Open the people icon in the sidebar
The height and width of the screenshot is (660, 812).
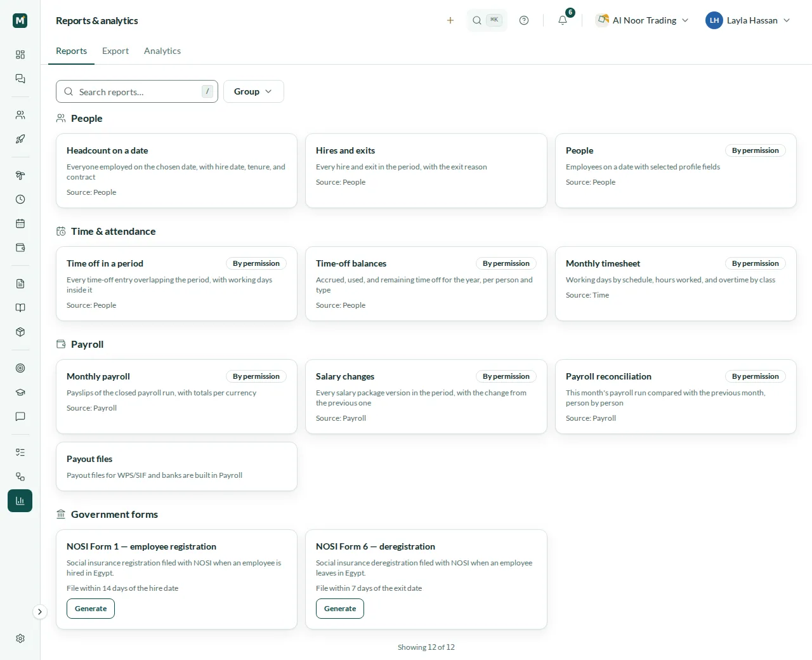[20, 115]
